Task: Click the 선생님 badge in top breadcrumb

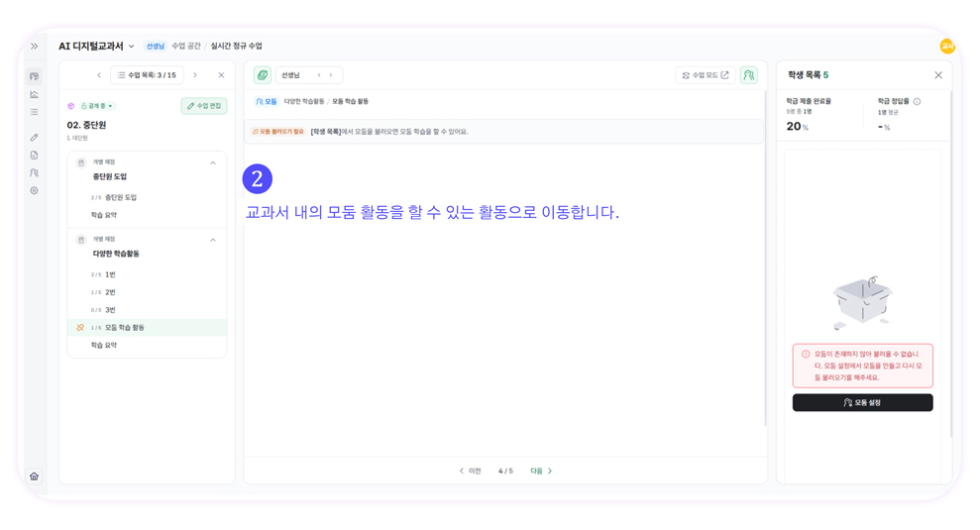Action: coord(155,47)
